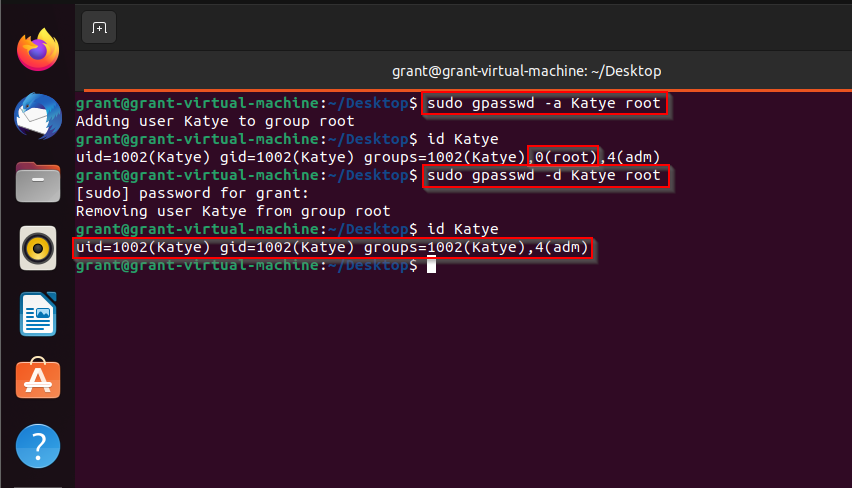Click the second id Katye command
Viewport: 852px width, 488px height.
pos(463,229)
